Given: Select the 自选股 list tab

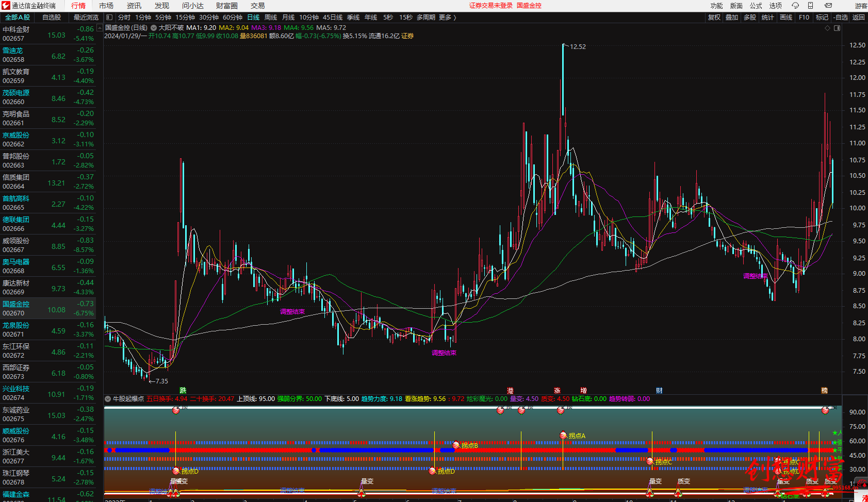Looking at the screenshot, I should pyautogui.click(x=52, y=18).
